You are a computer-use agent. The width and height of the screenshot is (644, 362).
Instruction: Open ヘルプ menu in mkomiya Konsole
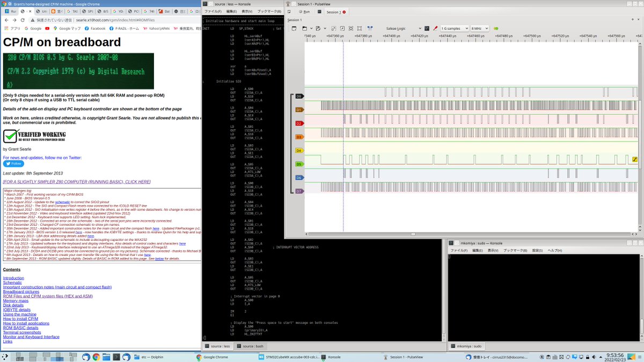pyautogui.click(x=554, y=250)
